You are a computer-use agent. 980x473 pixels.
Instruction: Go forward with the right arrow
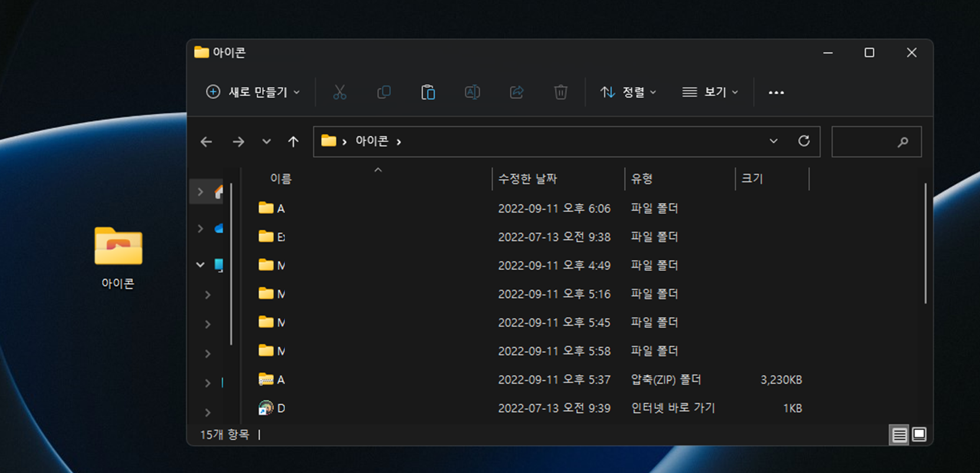click(238, 142)
